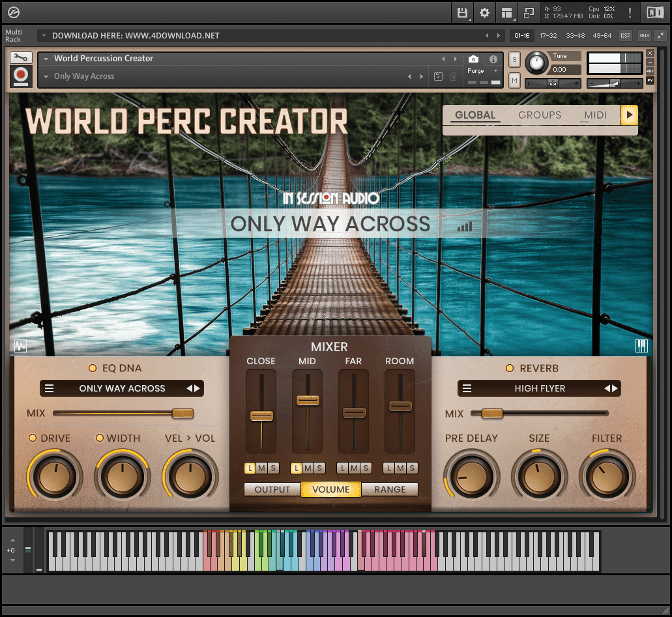The image size is (672, 617).
Task: Click the DRIVE knob
Action: [x=55, y=476]
